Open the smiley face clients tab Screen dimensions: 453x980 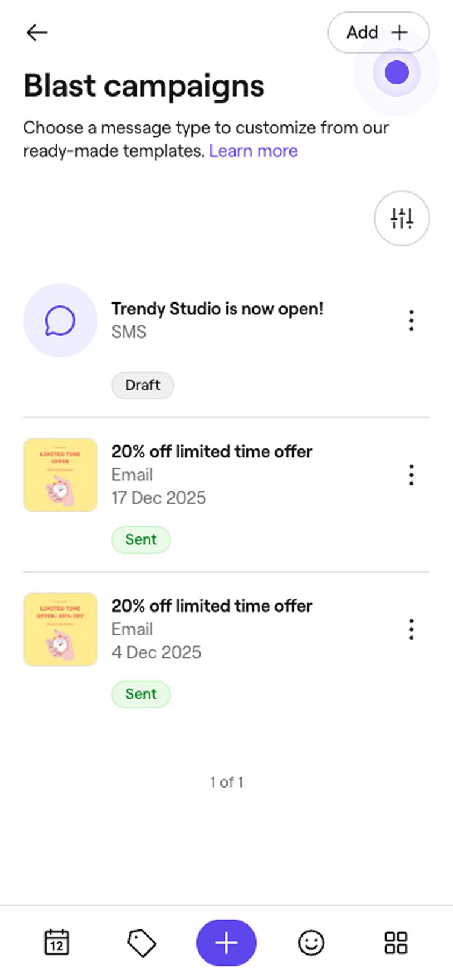coord(311,943)
